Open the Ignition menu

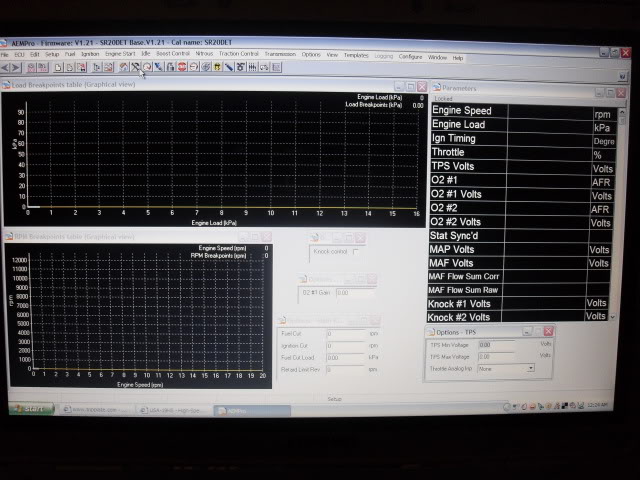pos(90,53)
